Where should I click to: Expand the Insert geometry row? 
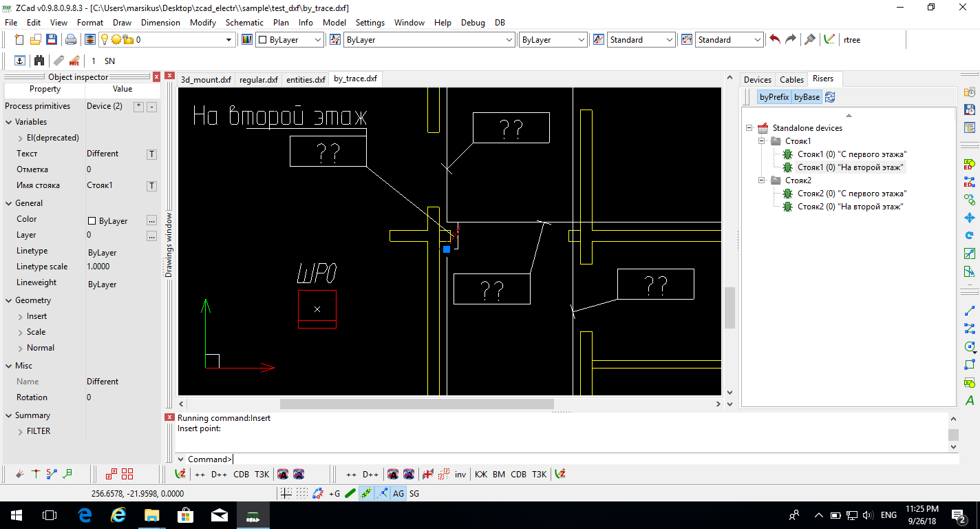[21, 316]
